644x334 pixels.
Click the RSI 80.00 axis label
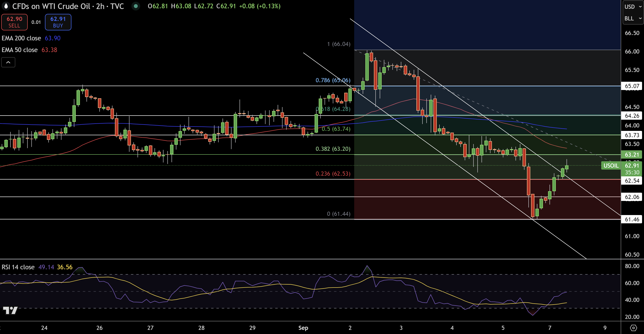tap(632, 266)
